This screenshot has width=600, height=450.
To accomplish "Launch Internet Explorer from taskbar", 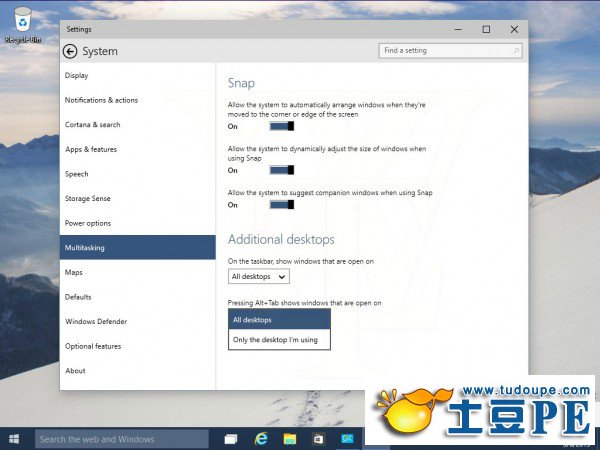I will tap(261, 439).
